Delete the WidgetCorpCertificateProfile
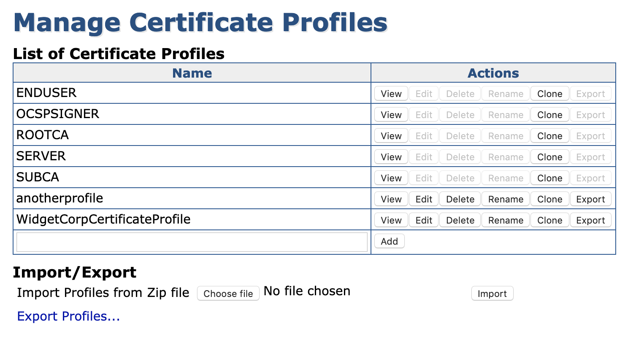 tap(460, 220)
